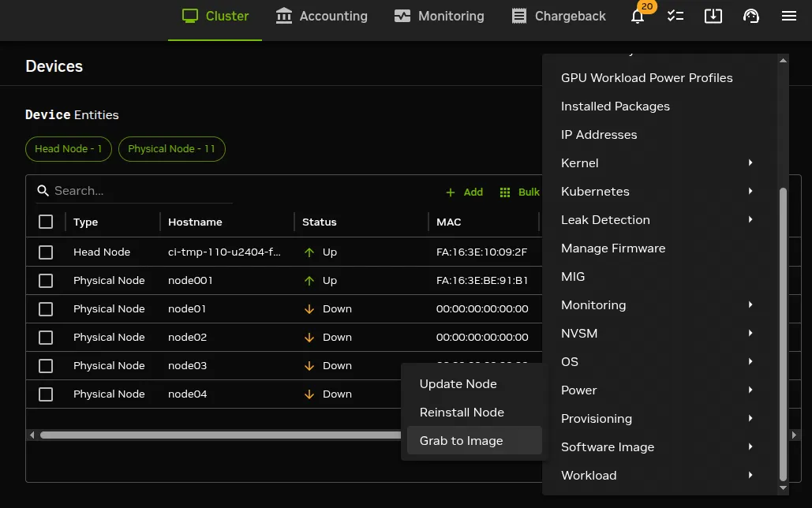The image size is (812, 508).
Task: Click the Accounting bank icon
Action: 284,16
